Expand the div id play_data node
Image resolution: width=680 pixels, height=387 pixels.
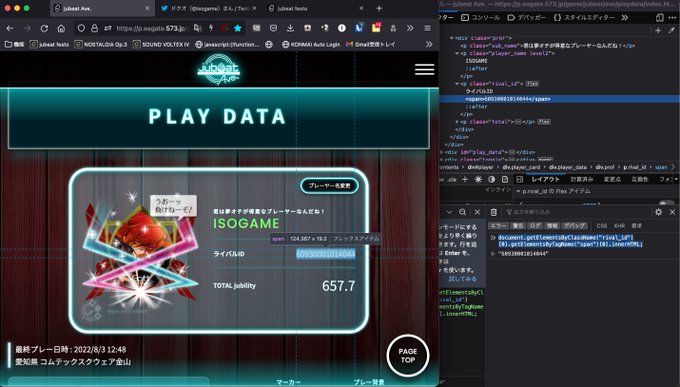click(x=442, y=152)
